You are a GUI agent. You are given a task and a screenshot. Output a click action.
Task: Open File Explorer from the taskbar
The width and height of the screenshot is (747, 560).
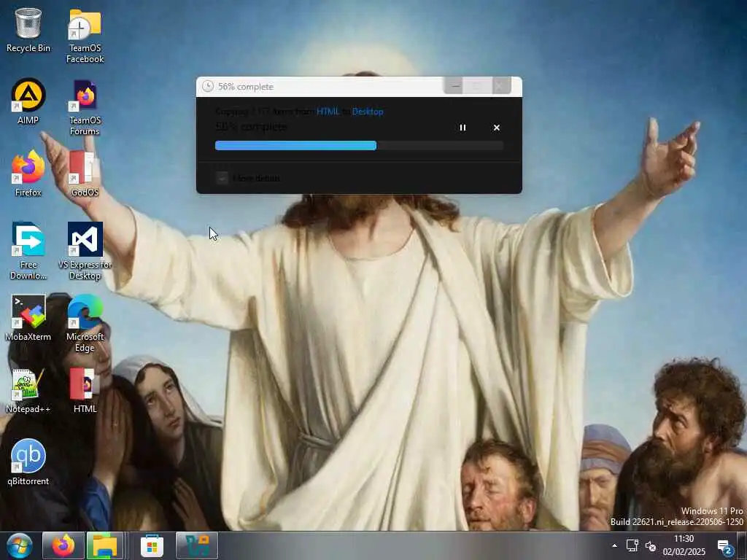(x=105, y=545)
